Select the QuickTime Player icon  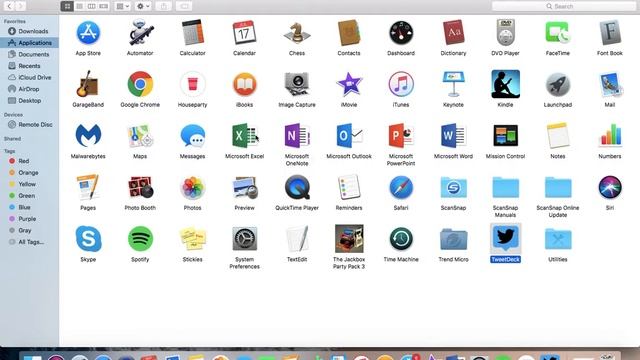[297, 187]
